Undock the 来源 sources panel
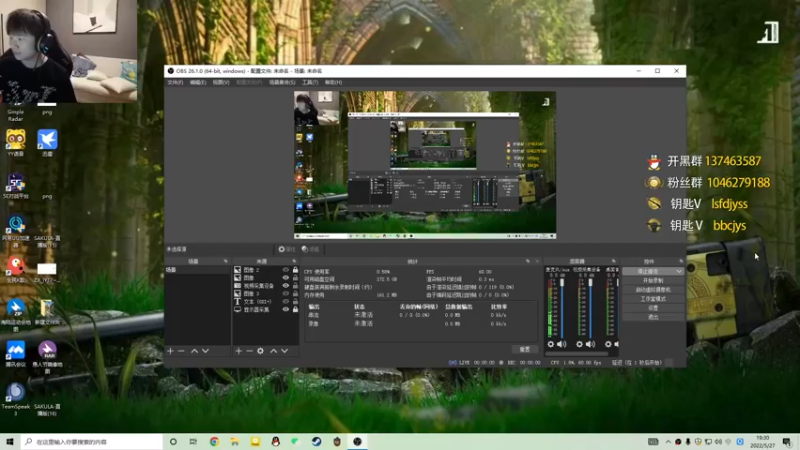Screen dimensions: 800x450 [x=294, y=261]
